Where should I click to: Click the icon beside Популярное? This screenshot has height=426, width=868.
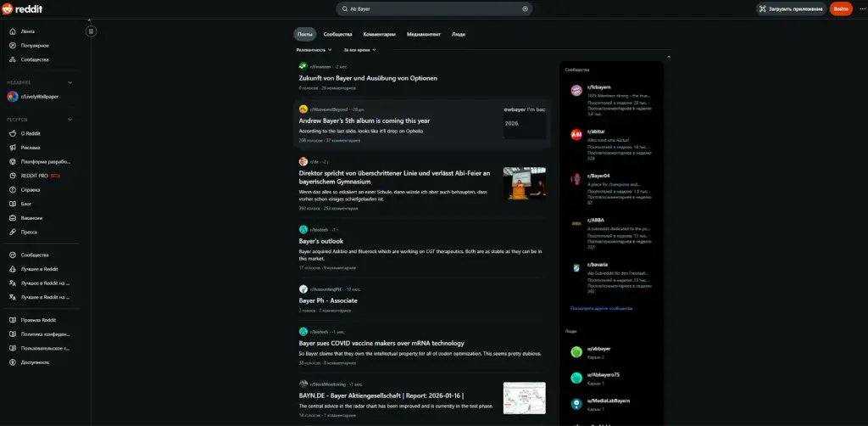click(x=13, y=46)
